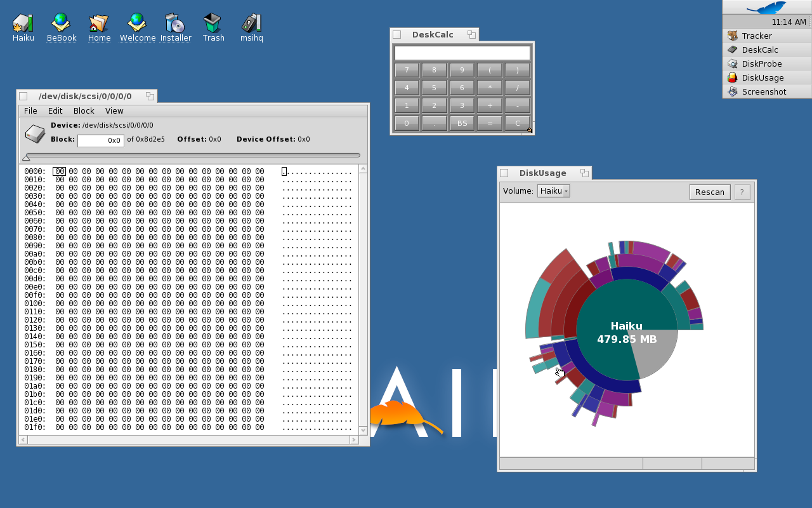Click the multiply key in DeskCalc
The width and height of the screenshot is (812, 508).
(x=490, y=88)
